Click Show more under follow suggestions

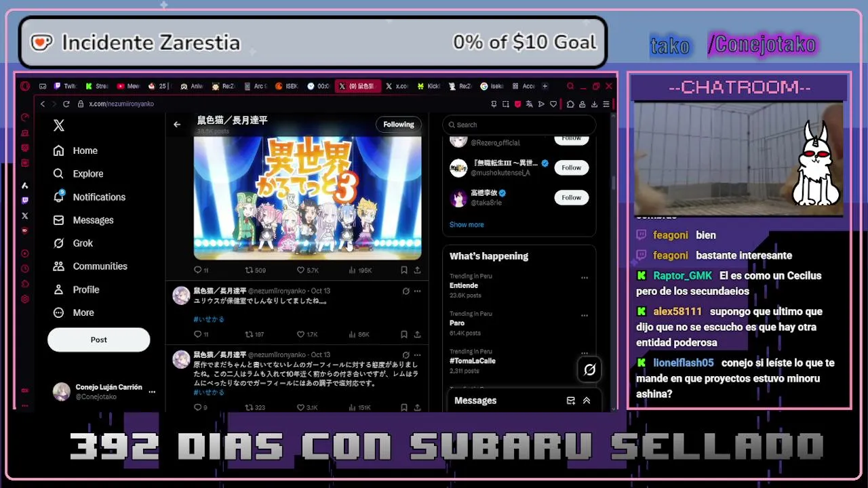[x=467, y=224]
